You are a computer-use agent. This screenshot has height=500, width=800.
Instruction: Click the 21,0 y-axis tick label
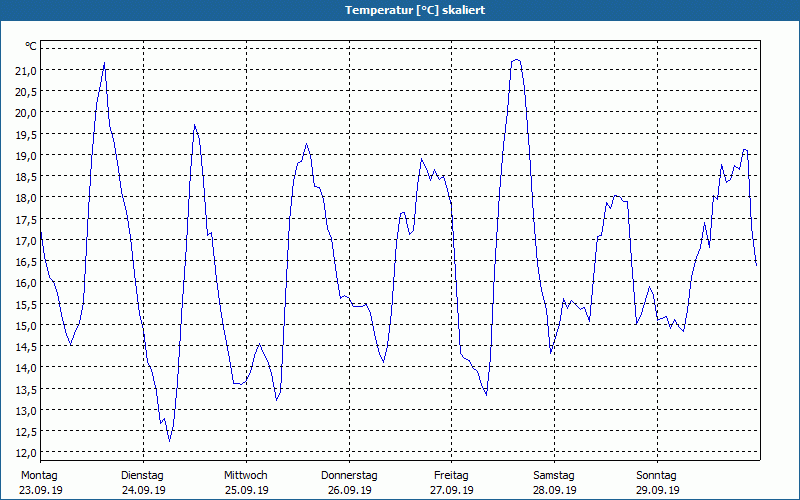[x=26, y=70]
